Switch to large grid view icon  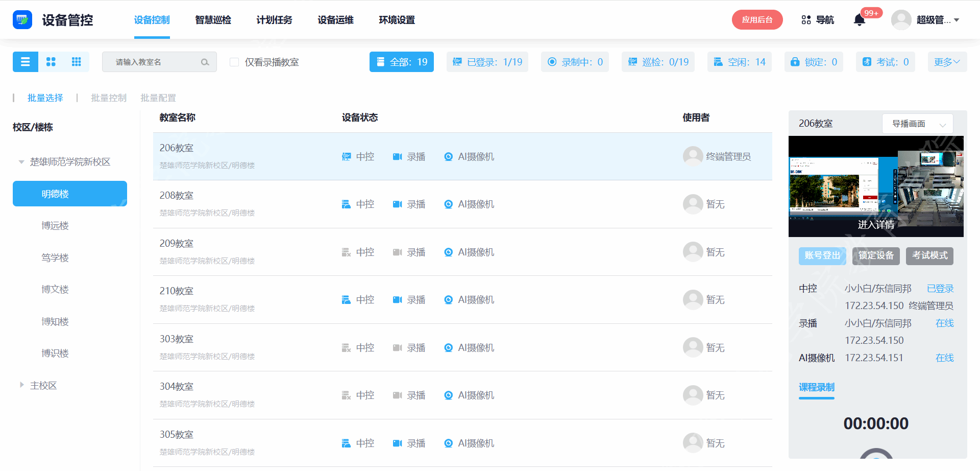51,62
